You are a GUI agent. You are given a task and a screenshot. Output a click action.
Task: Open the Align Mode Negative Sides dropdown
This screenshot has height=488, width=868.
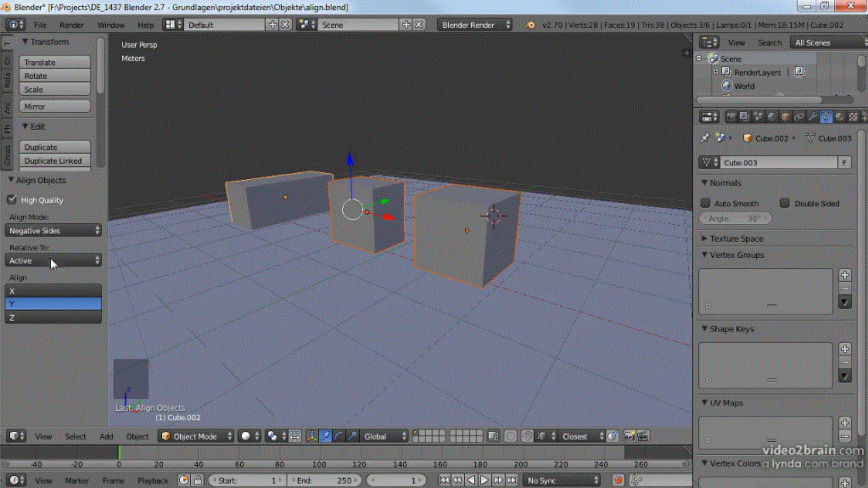pos(53,231)
